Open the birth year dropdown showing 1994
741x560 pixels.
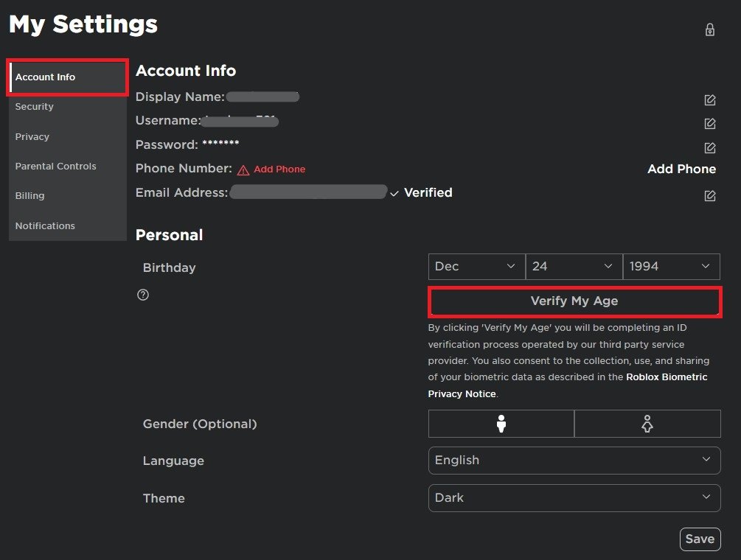(x=671, y=267)
